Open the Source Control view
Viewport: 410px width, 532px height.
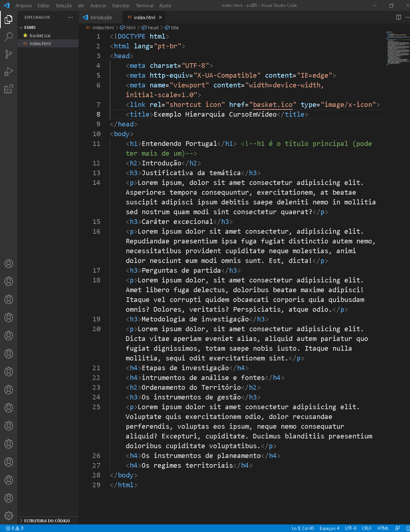coord(9,54)
